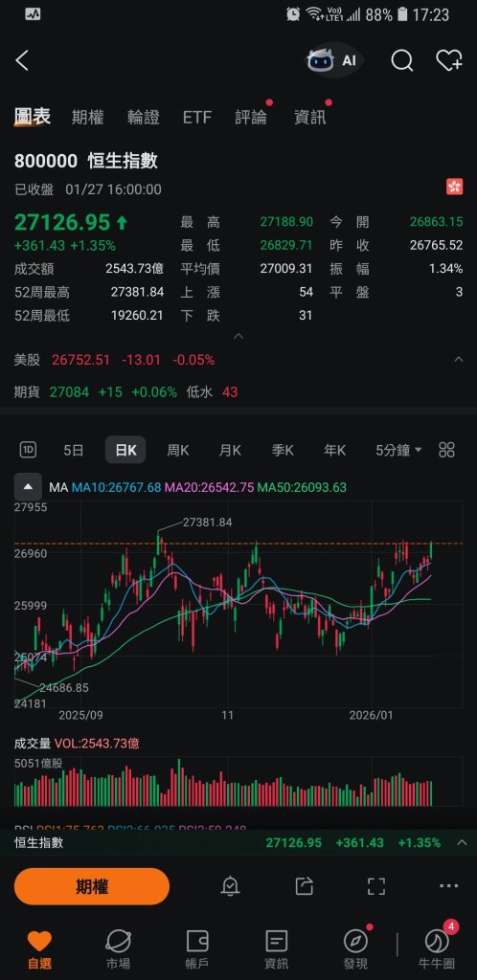Select the 年K yearly candlestick period
Viewport: 477px width, 980px height.
point(334,450)
